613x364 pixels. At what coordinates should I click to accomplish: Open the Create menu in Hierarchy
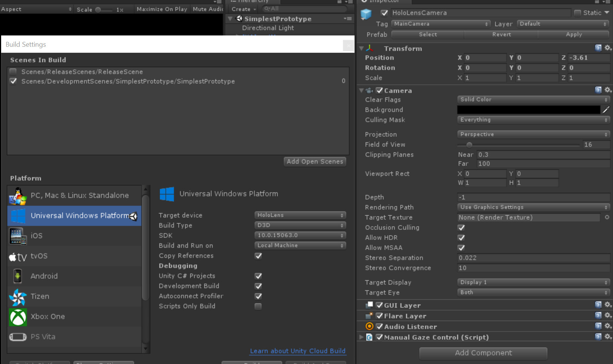[243, 9]
